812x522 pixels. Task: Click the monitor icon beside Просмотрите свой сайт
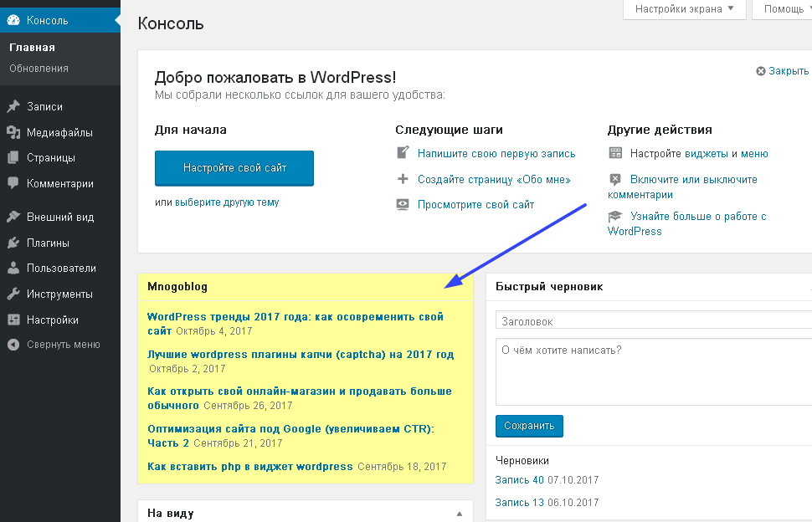coord(403,204)
